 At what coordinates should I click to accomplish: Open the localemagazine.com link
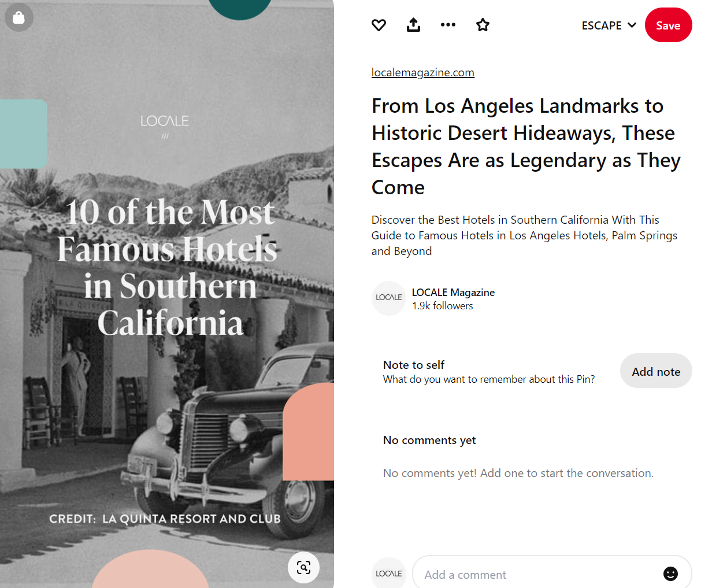click(422, 72)
